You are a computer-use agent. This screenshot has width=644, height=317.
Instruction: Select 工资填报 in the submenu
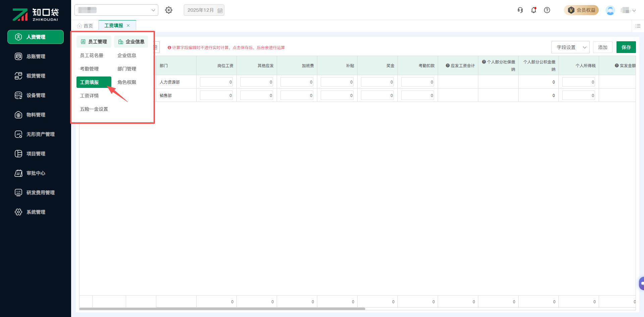coord(94,82)
